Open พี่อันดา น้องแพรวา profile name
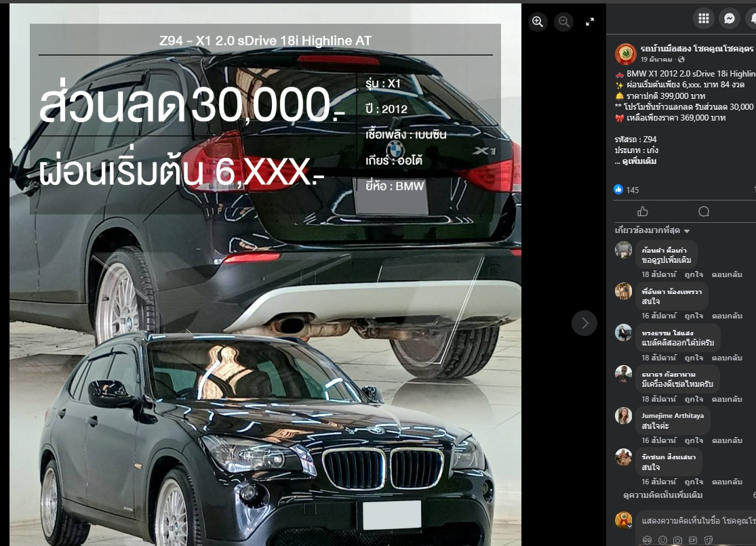 [672, 291]
